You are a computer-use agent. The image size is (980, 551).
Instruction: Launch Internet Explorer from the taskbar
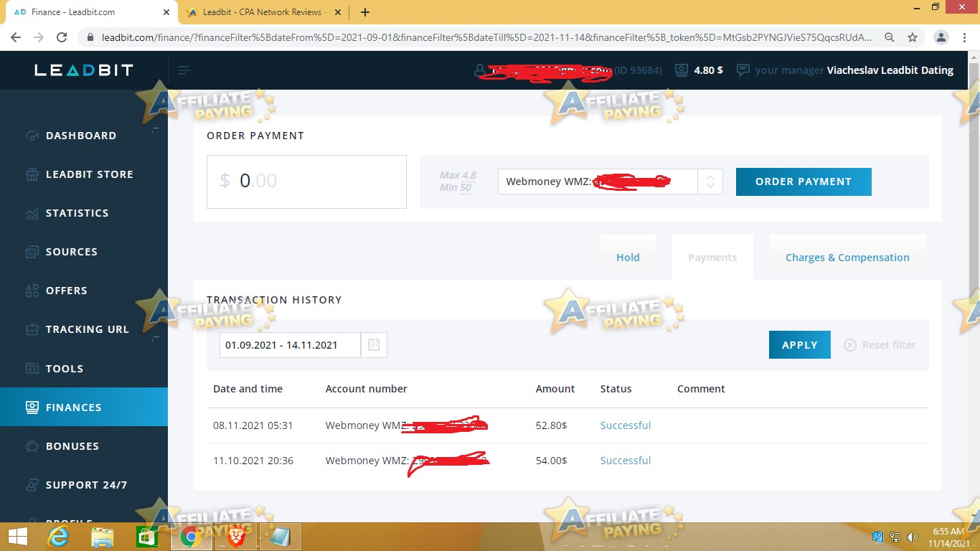pos(58,537)
